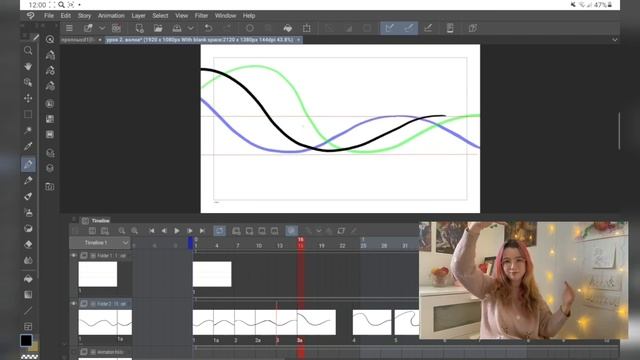Click the Undo arrow
Screen dimensions: 640x360
(x=208, y=28)
